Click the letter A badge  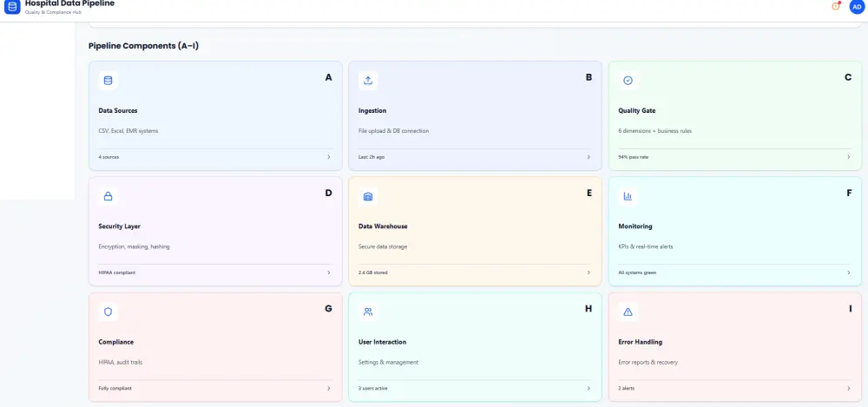[x=328, y=77]
